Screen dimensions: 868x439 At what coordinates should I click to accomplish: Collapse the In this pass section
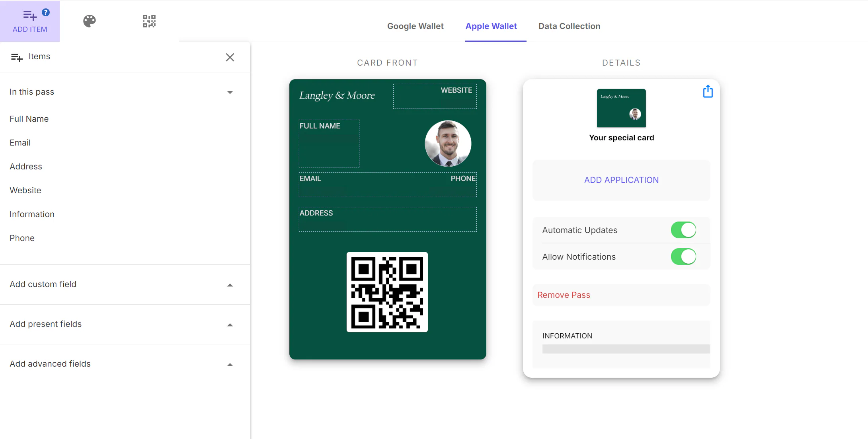(x=230, y=92)
